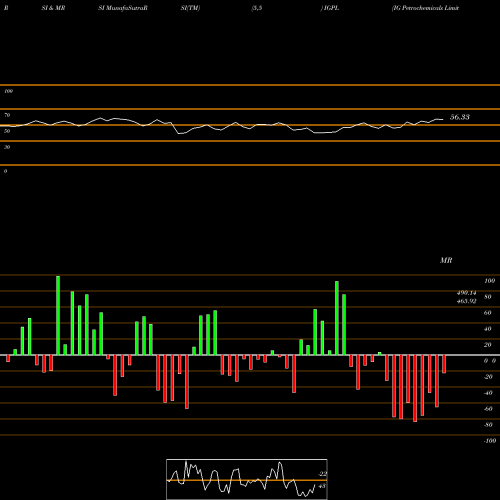The height and width of the screenshot is (500, 500).
Task: Click the IG Petrochemicals title text
Action: [426, 8]
